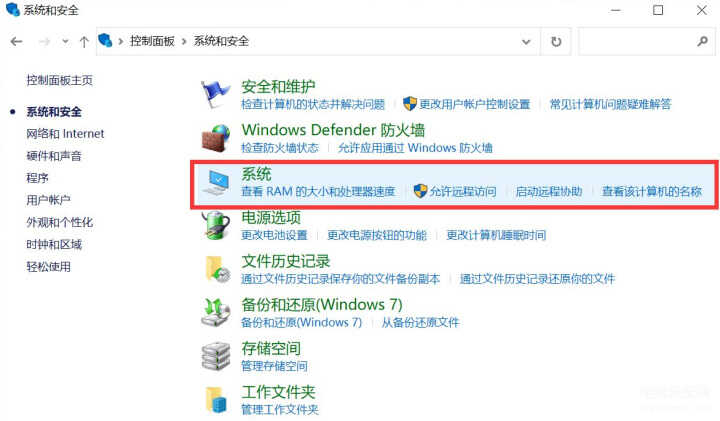This screenshot has width=720, height=421.
Task: Go up one level with the up arrow
Action: click(x=84, y=42)
